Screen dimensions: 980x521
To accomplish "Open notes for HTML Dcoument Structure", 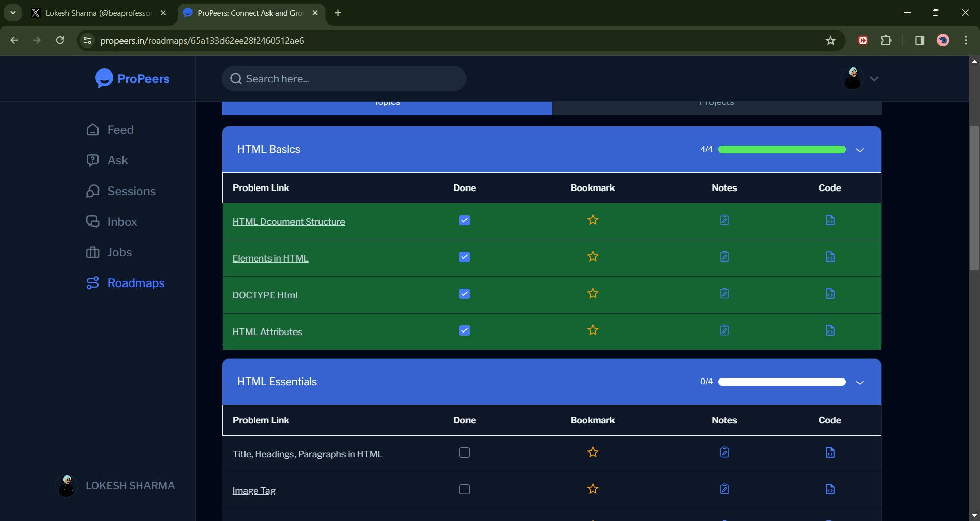I will click(724, 220).
